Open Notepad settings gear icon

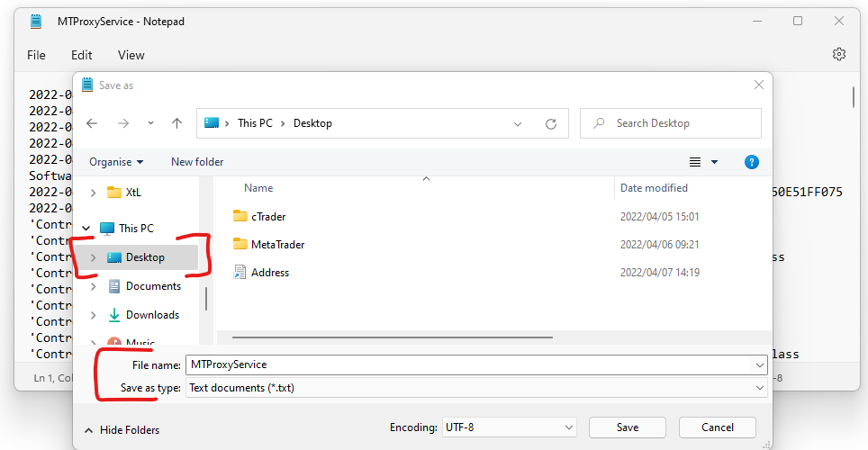838,54
